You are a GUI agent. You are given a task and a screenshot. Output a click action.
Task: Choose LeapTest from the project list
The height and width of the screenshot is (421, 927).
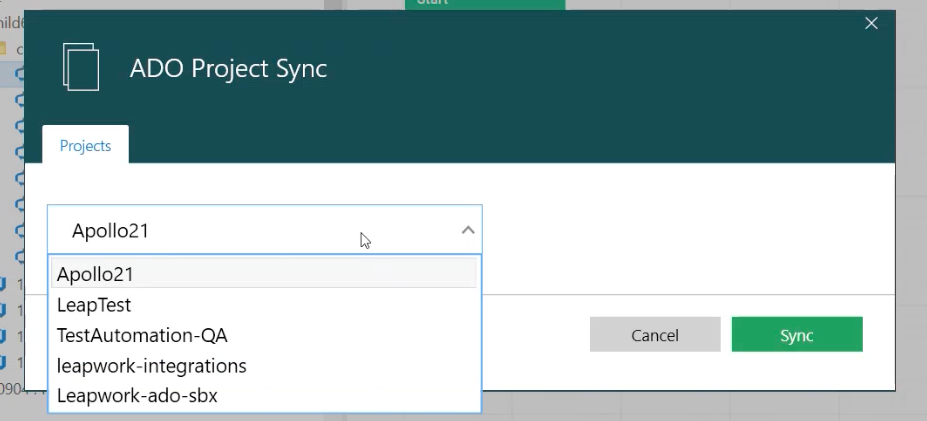click(x=94, y=305)
